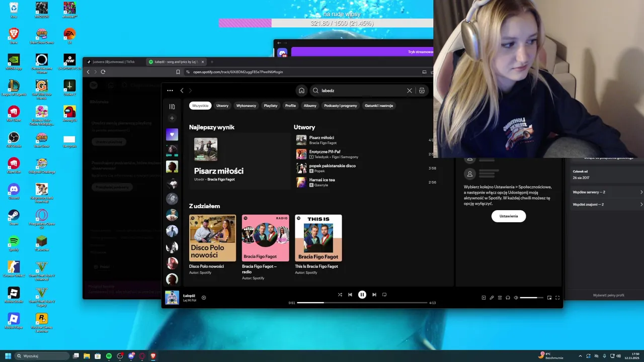This screenshot has width=644, height=362.
Task: Expand Your Library sidebar icon
Action: point(172,107)
